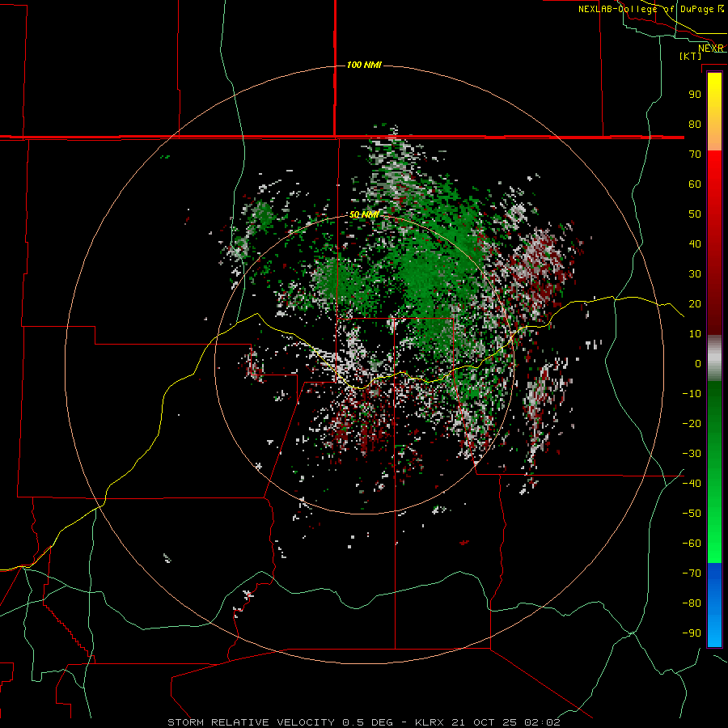Image resolution: width=728 pixels, height=728 pixels.
Task: Click the -40 label on color scale
Action: (x=692, y=484)
